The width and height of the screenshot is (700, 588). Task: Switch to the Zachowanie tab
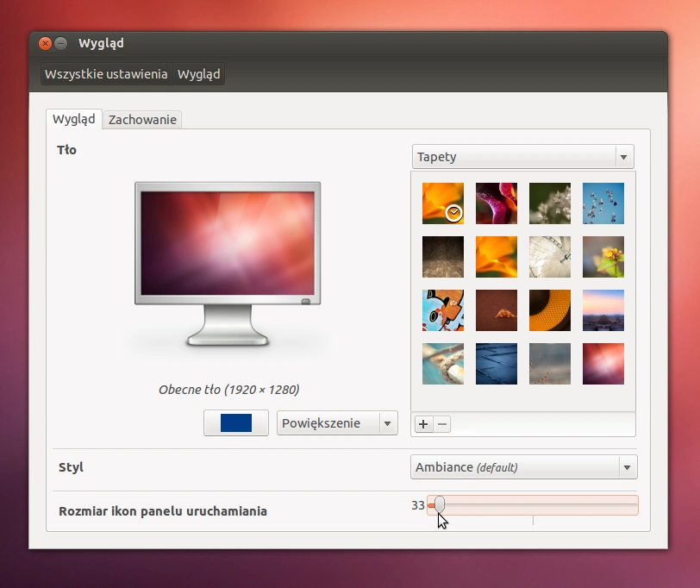(142, 120)
